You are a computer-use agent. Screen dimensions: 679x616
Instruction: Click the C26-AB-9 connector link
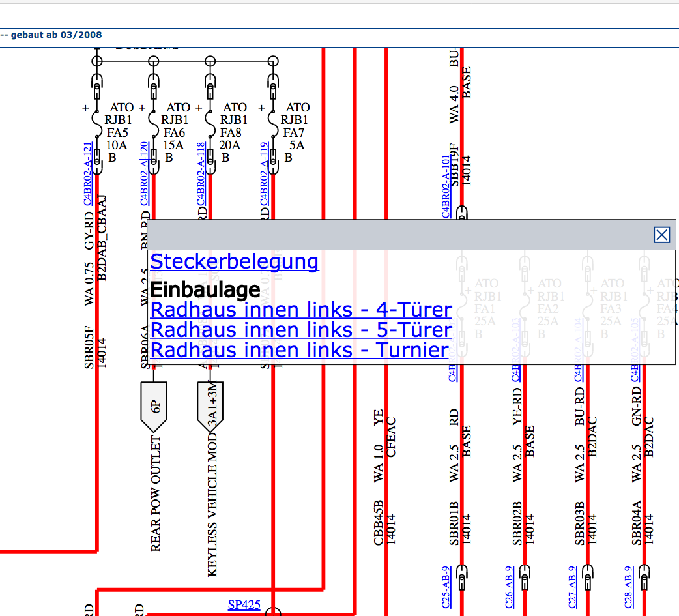(x=509, y=587)
